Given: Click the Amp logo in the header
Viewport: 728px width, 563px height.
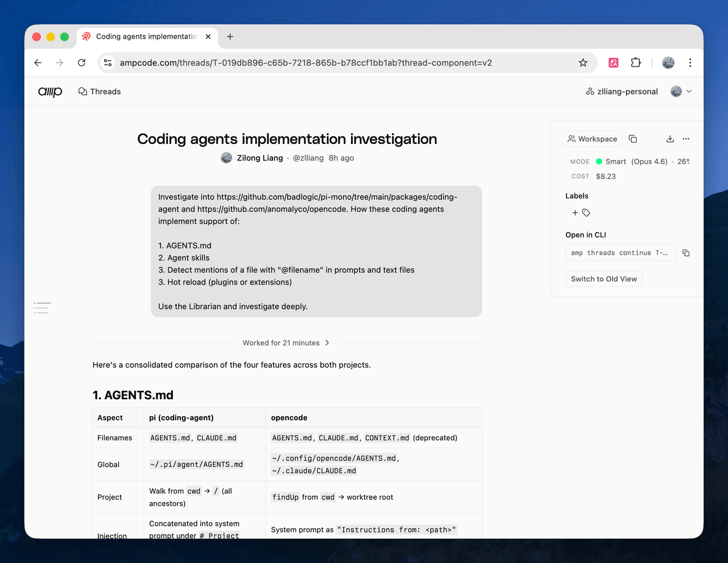Looking at the screenshot, I should click(50, 92).
